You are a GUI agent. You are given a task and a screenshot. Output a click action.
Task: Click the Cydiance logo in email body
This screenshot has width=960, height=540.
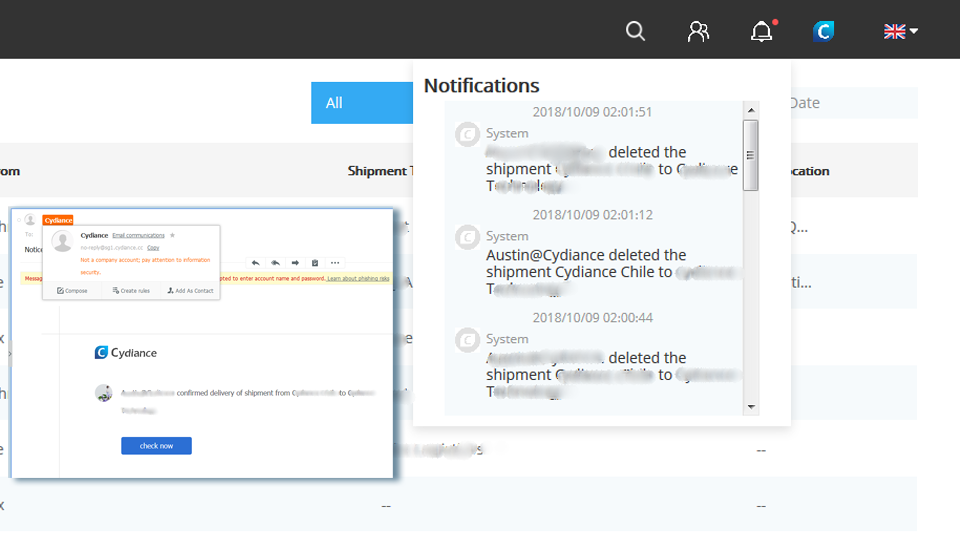pos(126,353)
